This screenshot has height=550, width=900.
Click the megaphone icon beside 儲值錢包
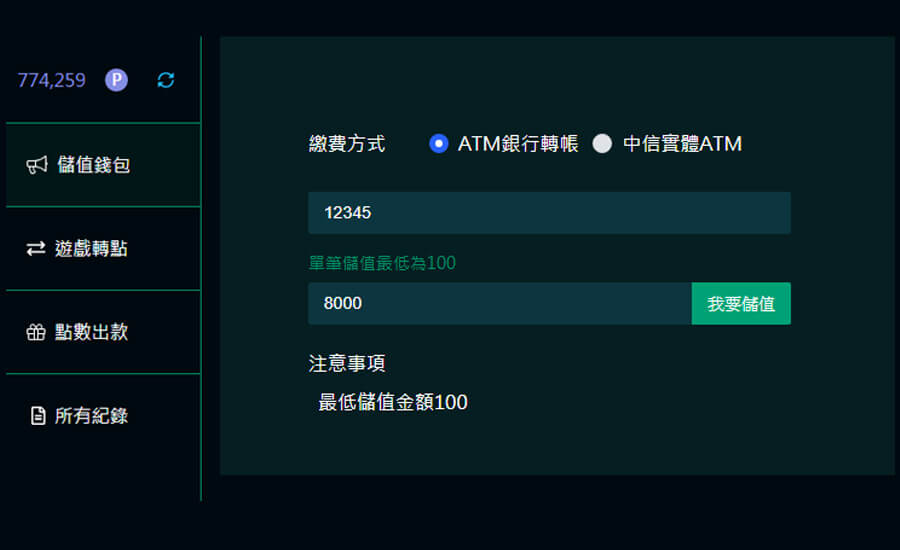(37, 165)
